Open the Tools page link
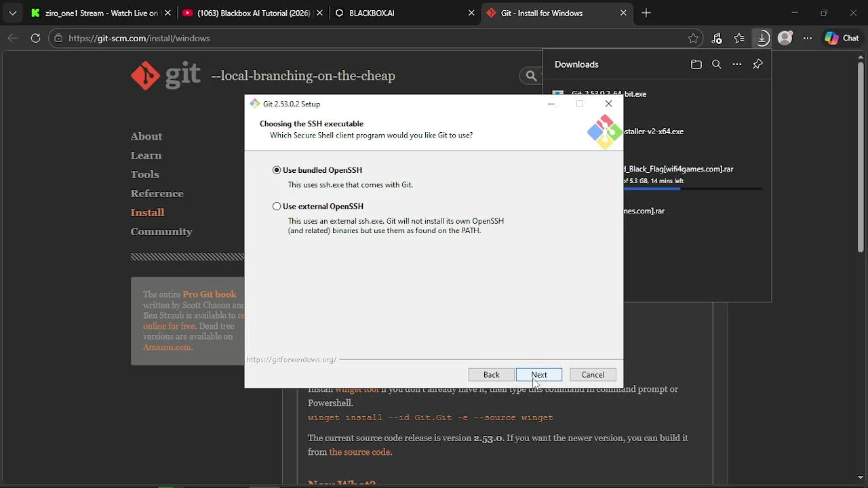Screen dimensions: 868x488 click(144, 174)
